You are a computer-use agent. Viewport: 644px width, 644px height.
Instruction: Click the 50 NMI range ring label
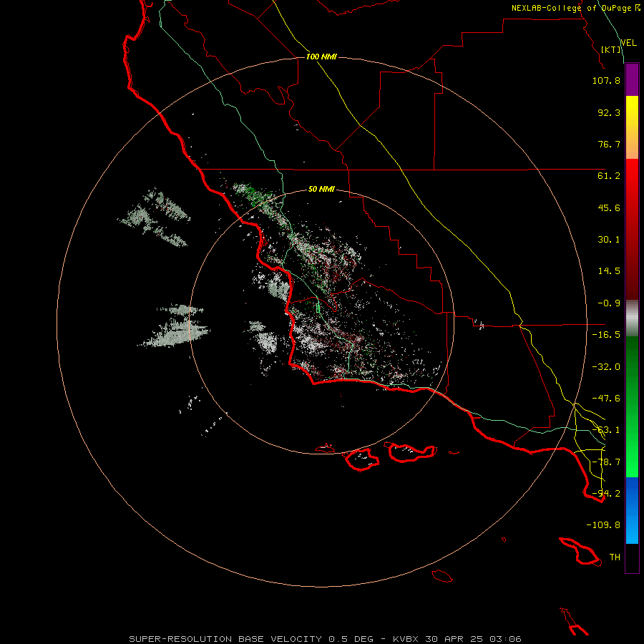pos(321,189)
